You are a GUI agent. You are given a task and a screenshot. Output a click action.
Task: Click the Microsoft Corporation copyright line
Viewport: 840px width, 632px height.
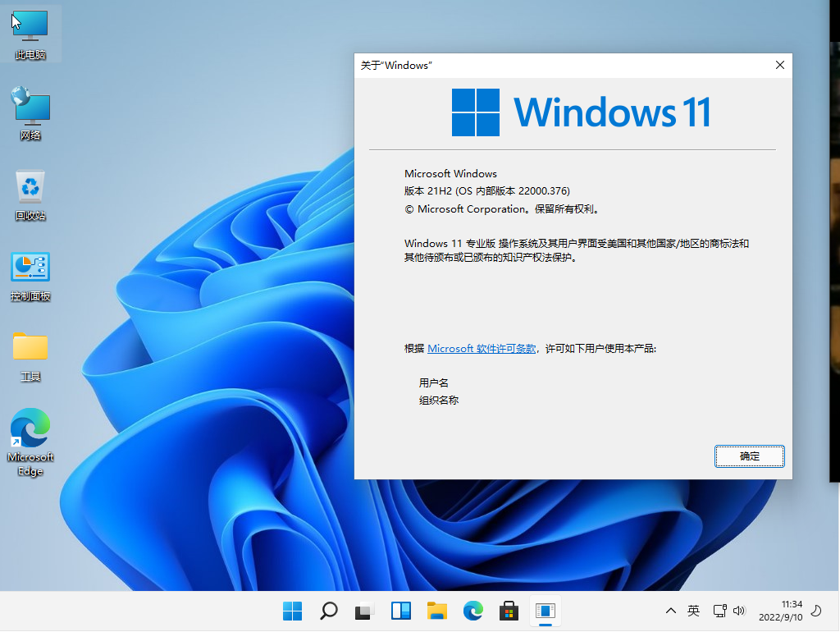click(503, 209)
